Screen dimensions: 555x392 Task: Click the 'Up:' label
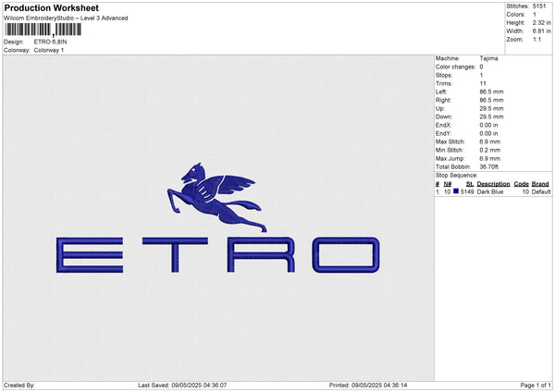440,108
